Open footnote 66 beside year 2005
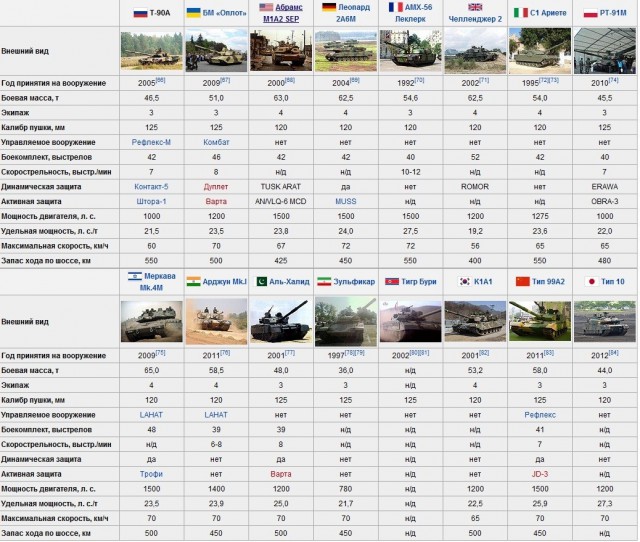This screenshot has height=542, width=640. tap(160, 80)
